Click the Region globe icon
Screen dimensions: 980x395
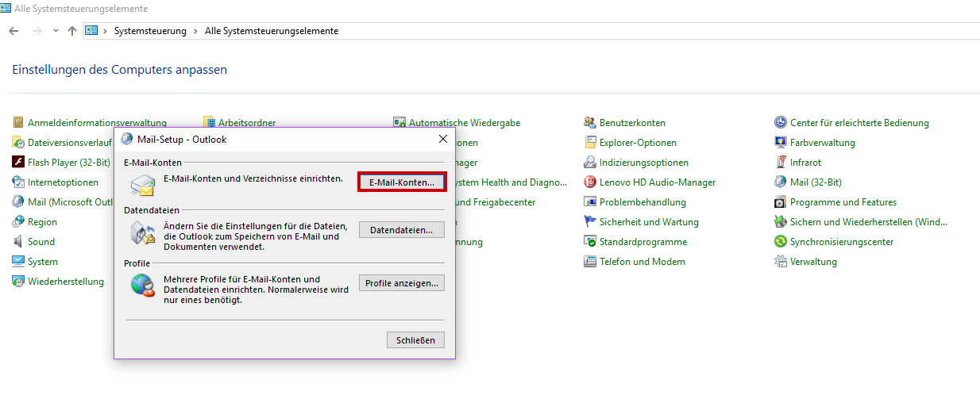[x=18, y=222]
